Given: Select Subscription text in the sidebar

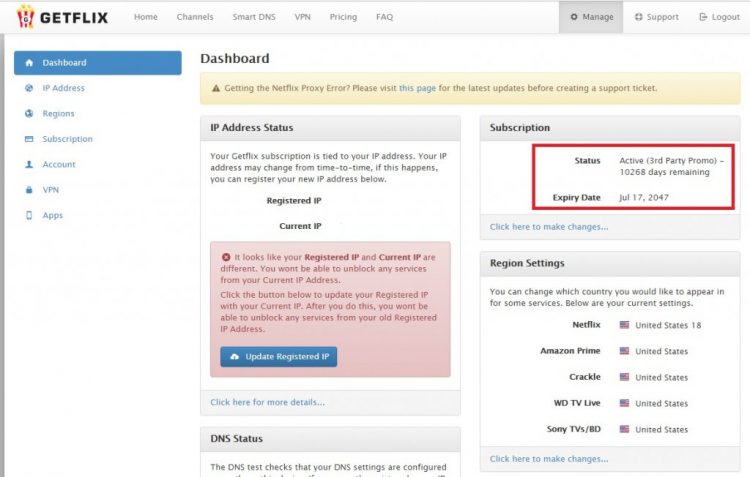Looking at the screenshot, I should click(x=67, y=139).
